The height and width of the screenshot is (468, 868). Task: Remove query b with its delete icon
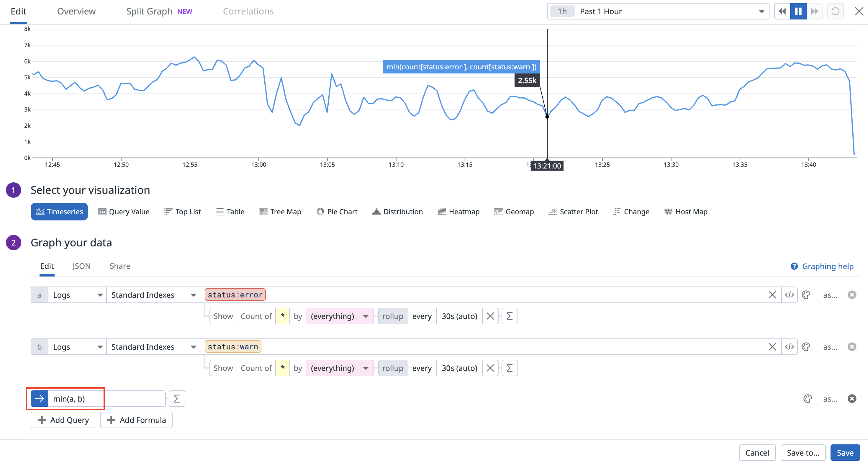[x=852, y=347]
